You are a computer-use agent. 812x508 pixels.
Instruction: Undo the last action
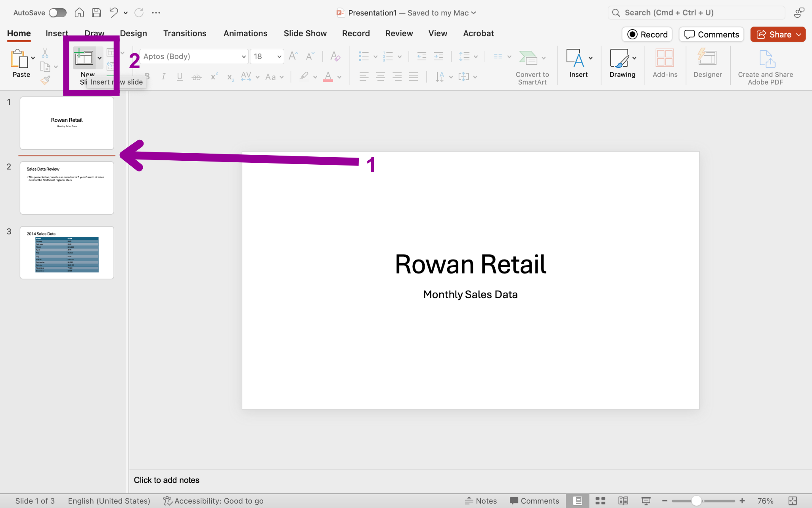114,13
